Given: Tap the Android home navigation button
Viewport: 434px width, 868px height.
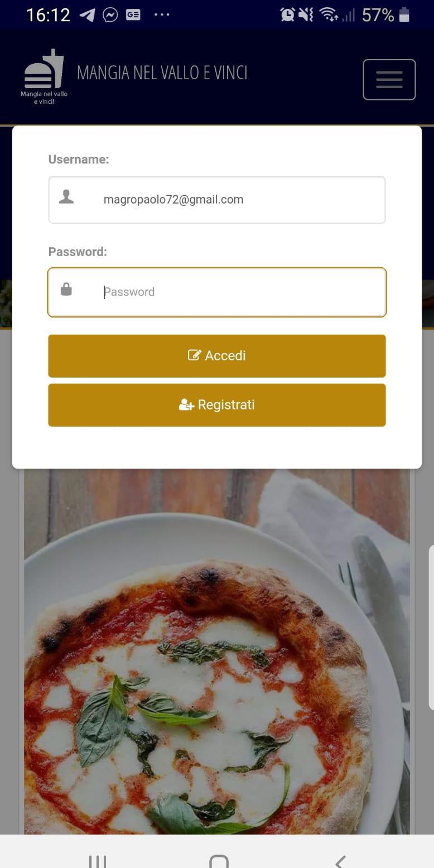Looking at the screenshot, I should coord(219,860).
